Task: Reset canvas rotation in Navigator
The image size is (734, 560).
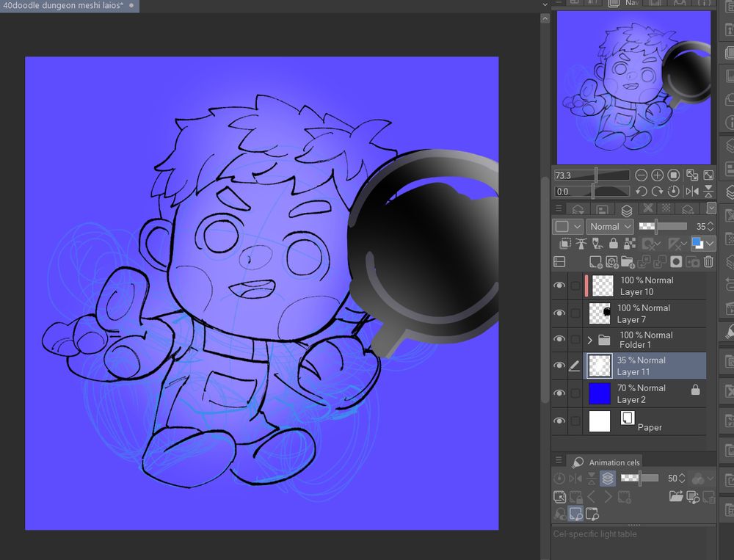Action: tap(674, 191)
